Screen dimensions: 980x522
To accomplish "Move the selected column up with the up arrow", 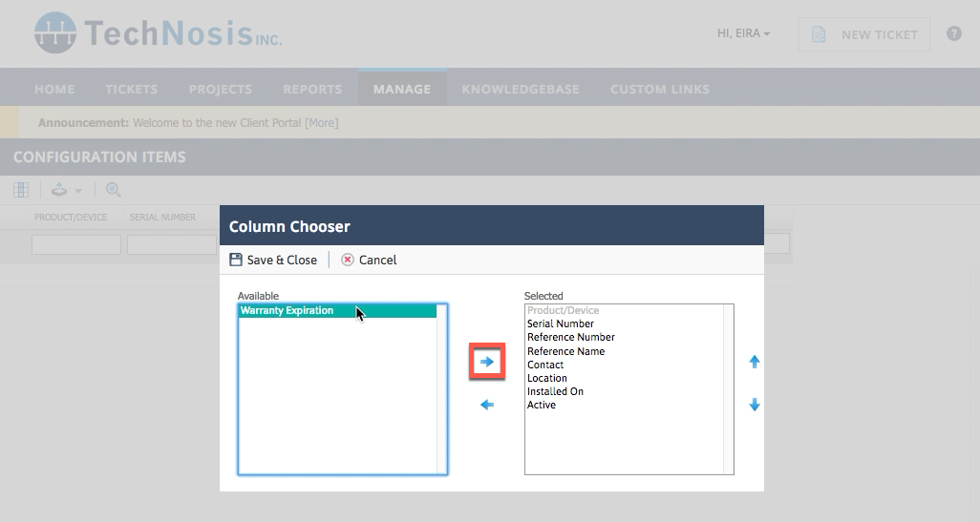I will pyautogui.click(x=755, y=362).
